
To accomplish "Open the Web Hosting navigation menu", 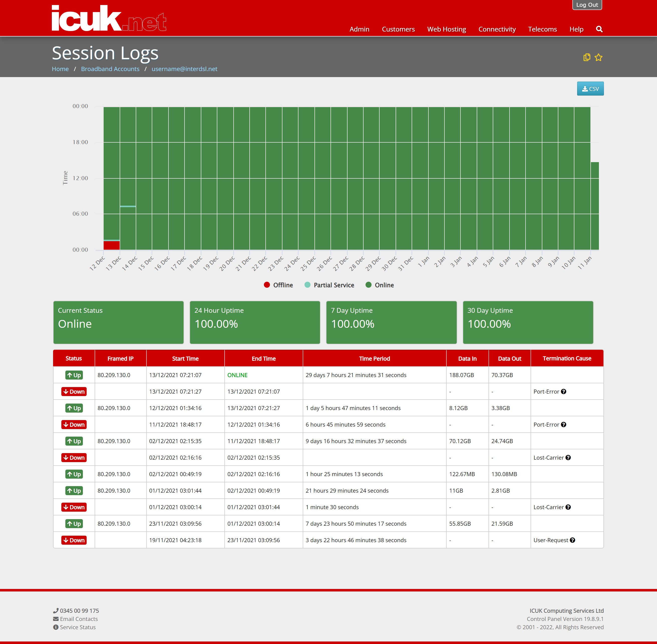I will tap(446, 29).
